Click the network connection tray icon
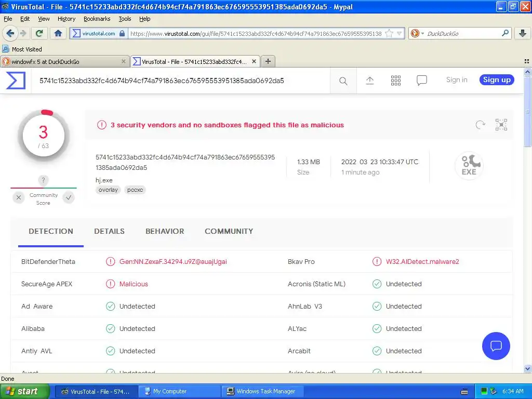 [x=494, y=391]
